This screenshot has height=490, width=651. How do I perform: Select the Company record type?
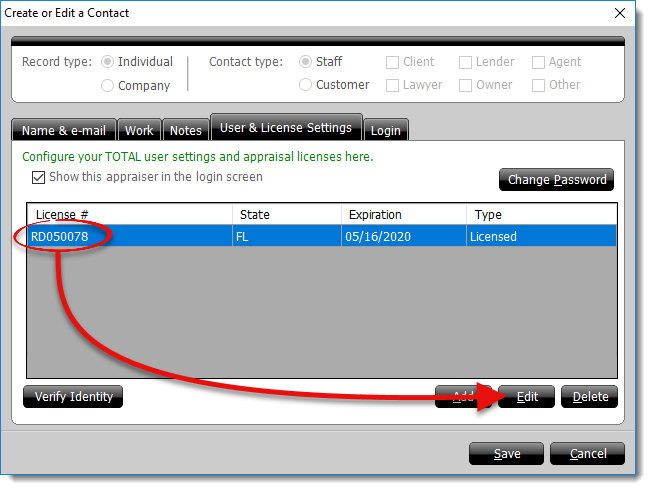tap(108, 86)
